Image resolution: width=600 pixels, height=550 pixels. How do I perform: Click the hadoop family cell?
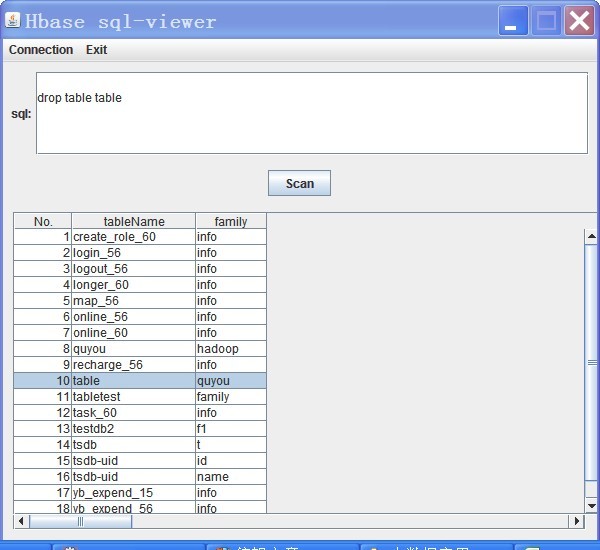click(x=231, y=349)
